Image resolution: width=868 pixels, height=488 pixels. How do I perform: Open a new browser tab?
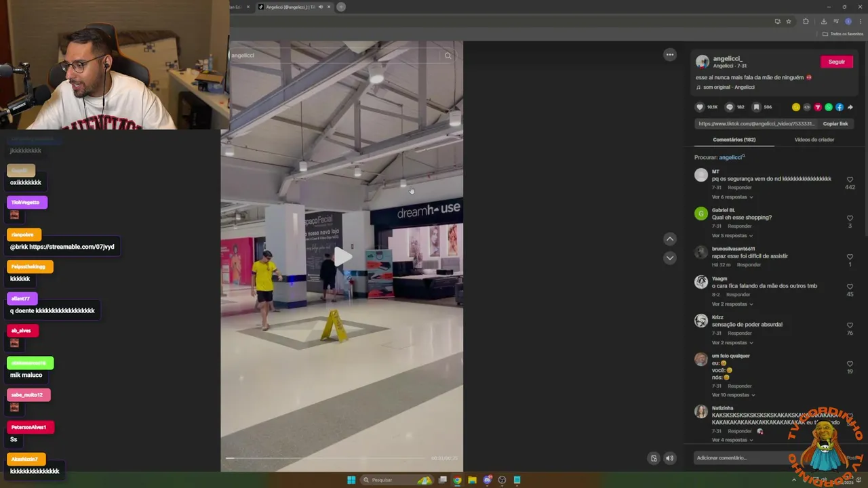(x=341, y=7)
